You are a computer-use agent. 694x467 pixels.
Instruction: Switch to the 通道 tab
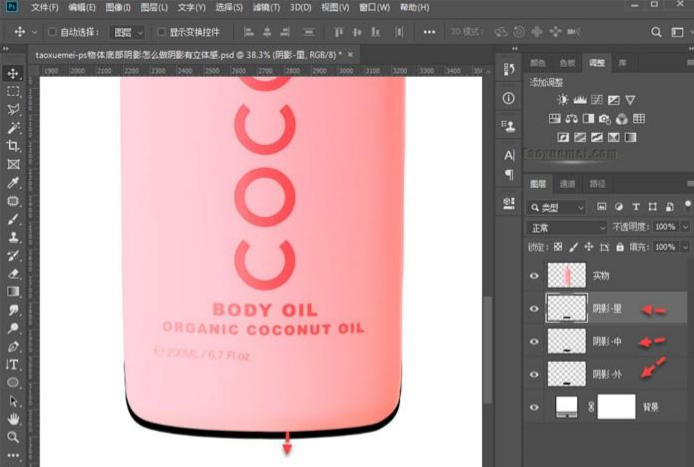click(567, 184)
